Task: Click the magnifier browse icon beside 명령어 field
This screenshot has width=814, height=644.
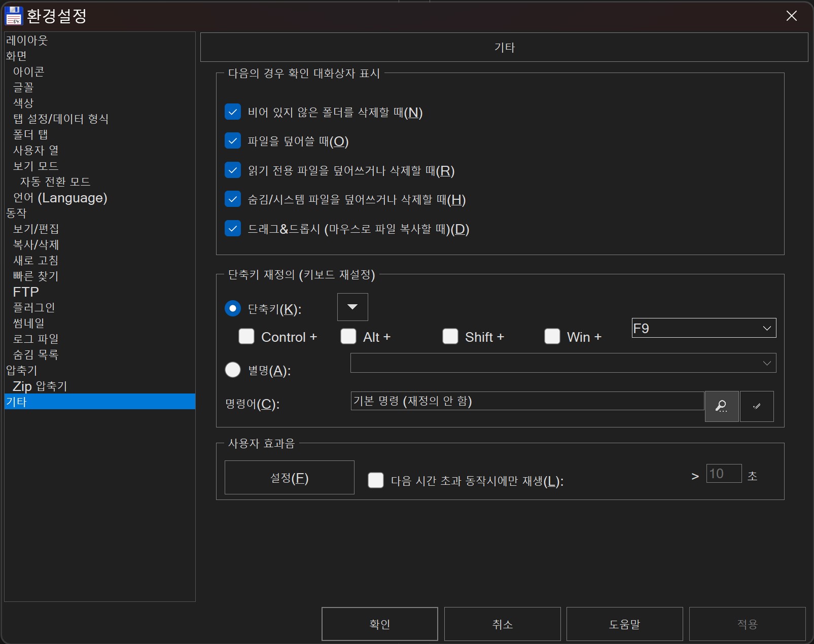Action: click(722, 406)
